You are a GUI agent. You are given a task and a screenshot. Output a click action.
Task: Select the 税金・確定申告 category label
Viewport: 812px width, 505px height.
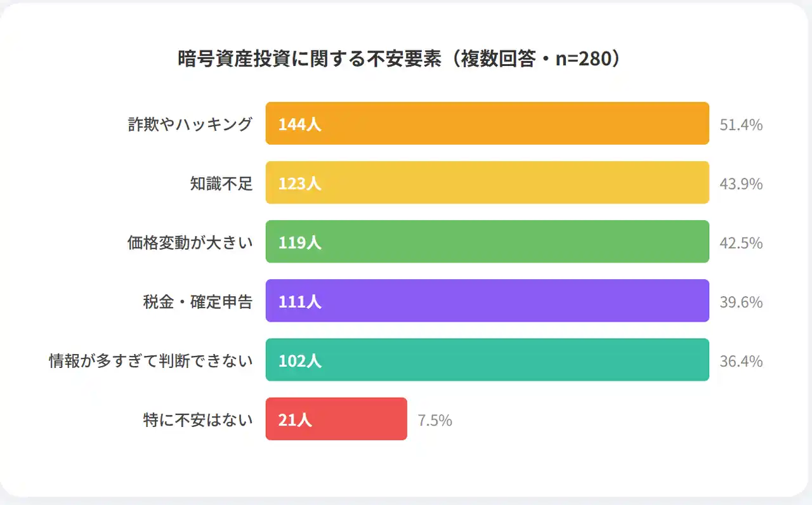(197, 301)
